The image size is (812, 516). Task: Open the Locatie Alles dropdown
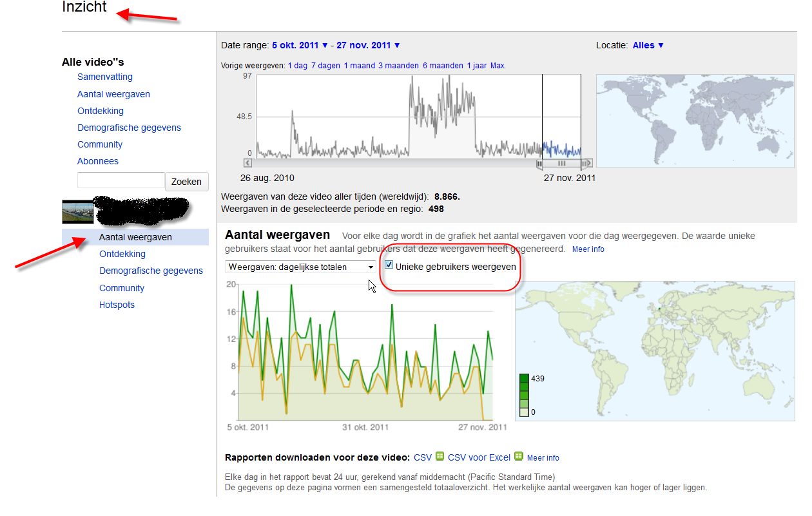[x=648, y=45]
